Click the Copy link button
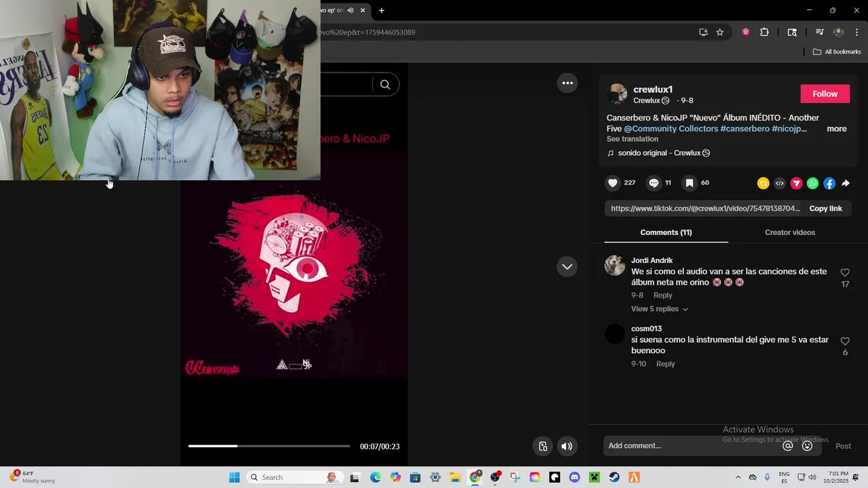868x488 pixels. click(x=825, y=209)
